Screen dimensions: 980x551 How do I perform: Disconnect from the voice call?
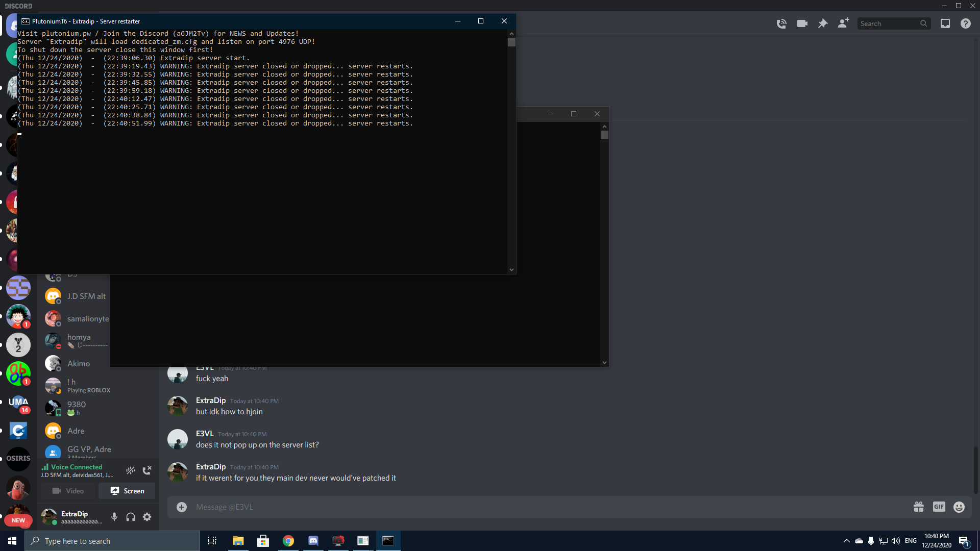click(x=147, y=470)
